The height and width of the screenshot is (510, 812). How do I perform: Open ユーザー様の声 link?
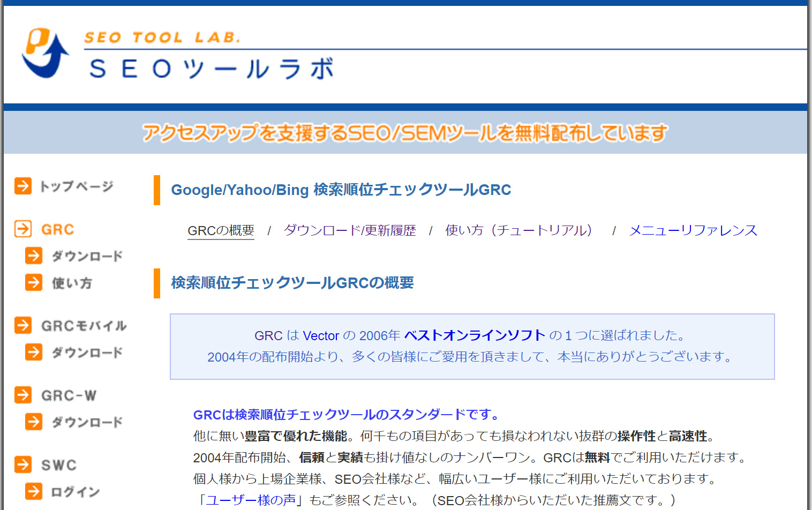pos(251,500)
